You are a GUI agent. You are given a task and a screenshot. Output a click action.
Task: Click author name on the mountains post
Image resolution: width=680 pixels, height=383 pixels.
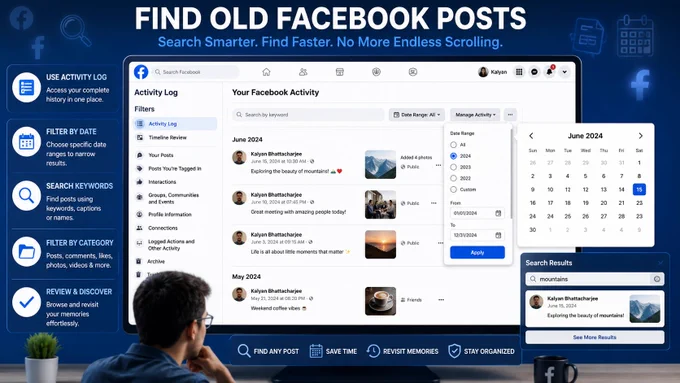point(276,154)
